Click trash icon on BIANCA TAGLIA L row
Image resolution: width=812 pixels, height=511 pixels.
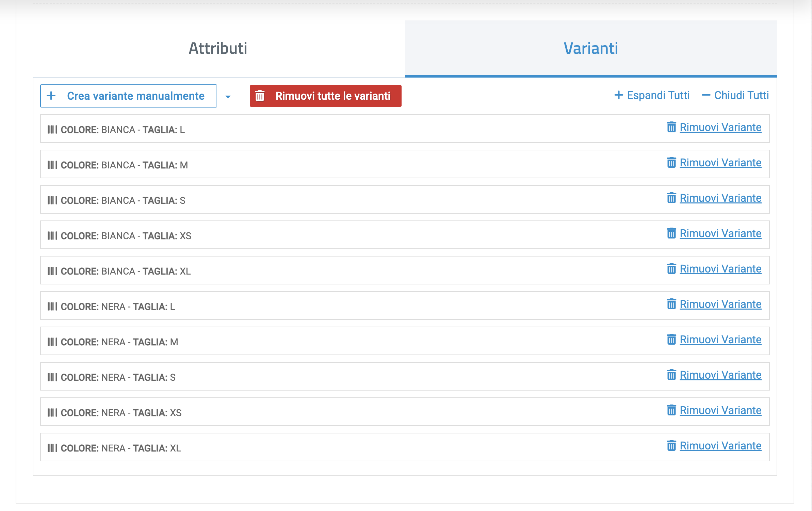coord(671,127)
